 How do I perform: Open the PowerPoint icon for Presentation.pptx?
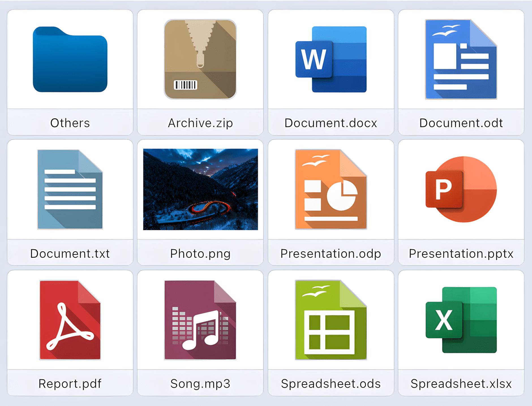pos(461,189)
